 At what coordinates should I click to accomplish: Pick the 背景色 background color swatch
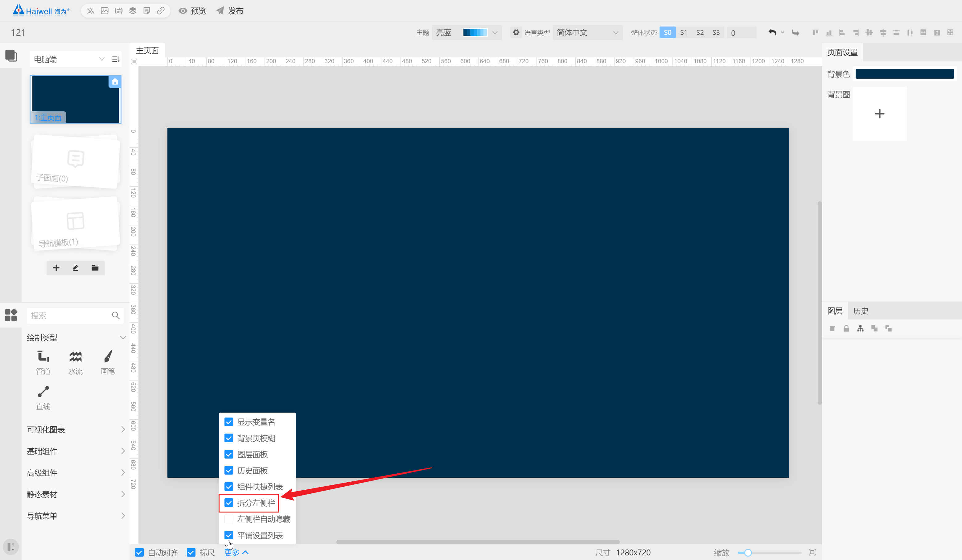[x=905, y=74]
